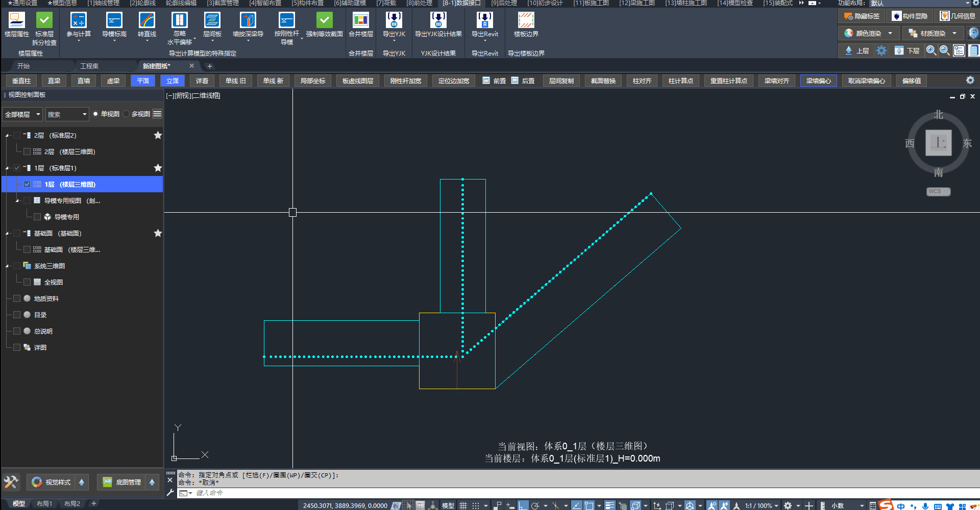Toggle checkbox for 1层 (楼层三维图)
Image resolution: width=980 pixels, height=510 pixels.
coord(27,185)
